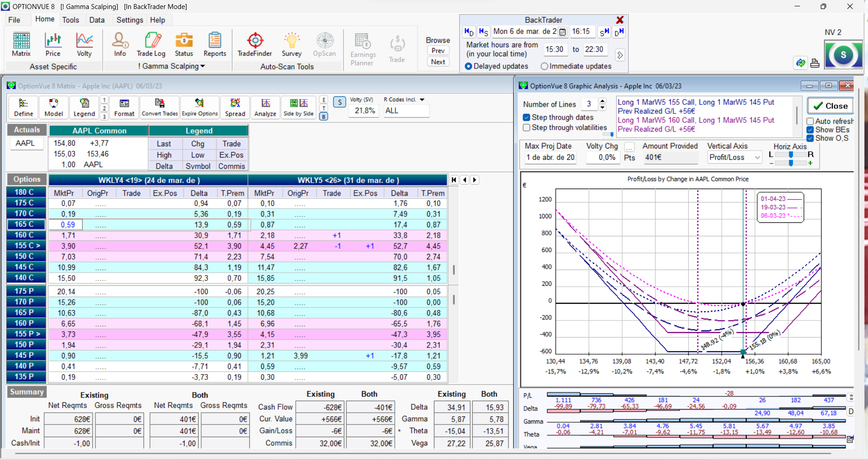
Task: Switch to the Home tab
Action: (45, 19)
